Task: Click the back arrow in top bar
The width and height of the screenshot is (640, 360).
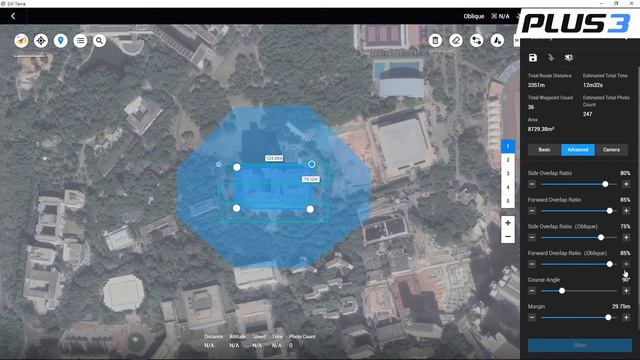Action: pos(13,16)
